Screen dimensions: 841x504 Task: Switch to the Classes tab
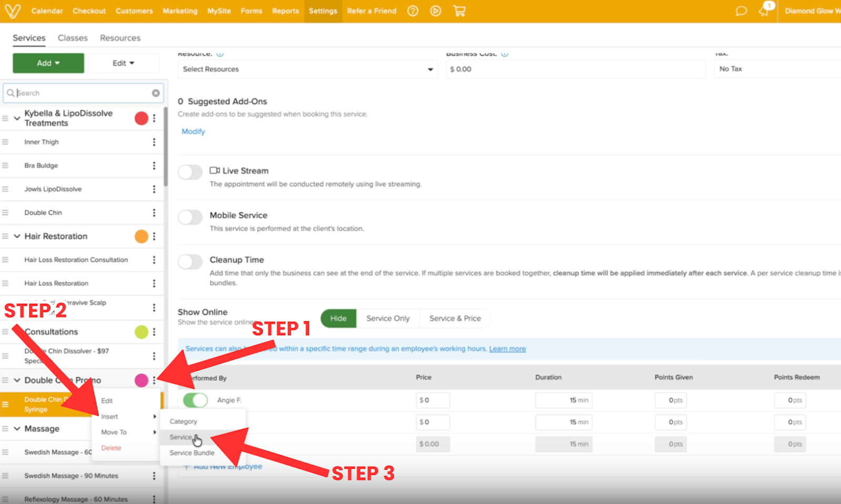(x=73, y=38)
